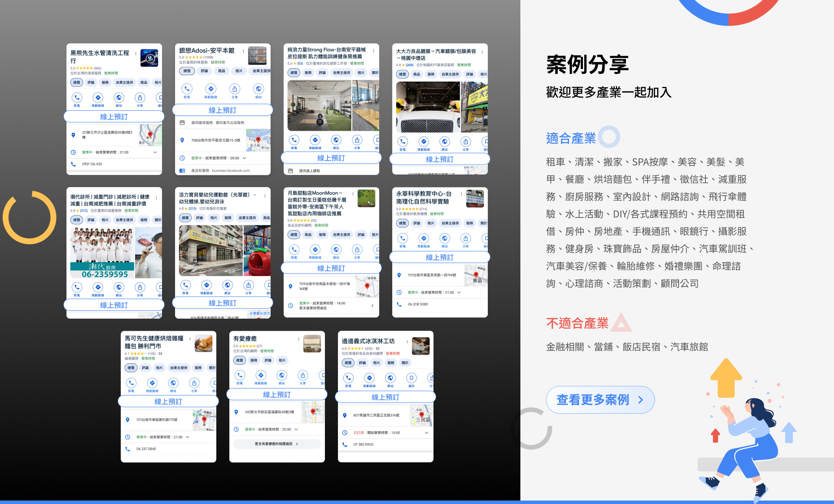Click the directions icon in 銀戀Adosi-安平本館 card

pyautogui.click(x=211, y=89)
